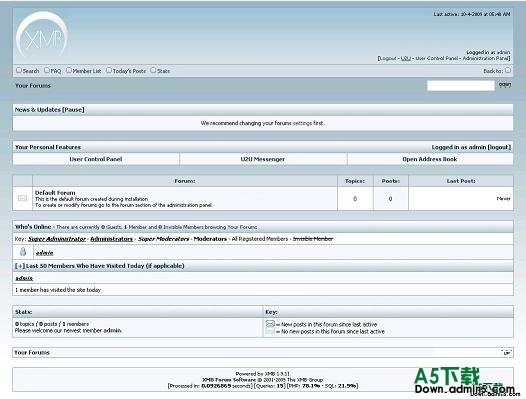Click the Back to icon

pos(508,70)
